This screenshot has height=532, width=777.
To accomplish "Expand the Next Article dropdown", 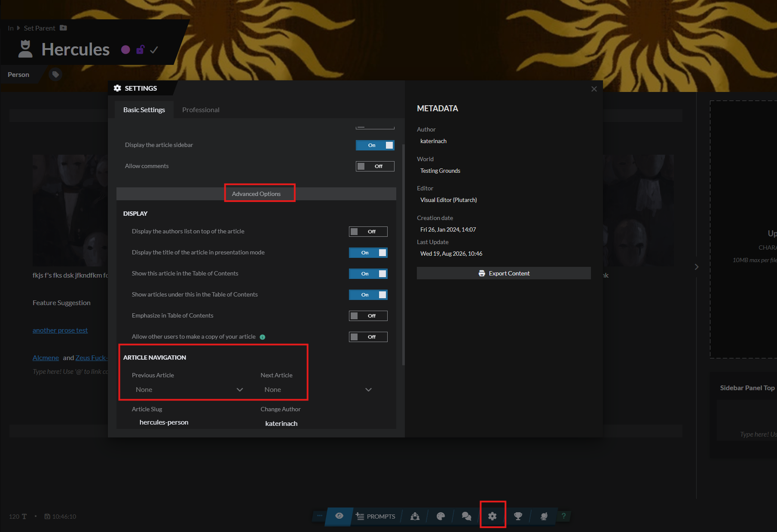I will pos(318,389).
